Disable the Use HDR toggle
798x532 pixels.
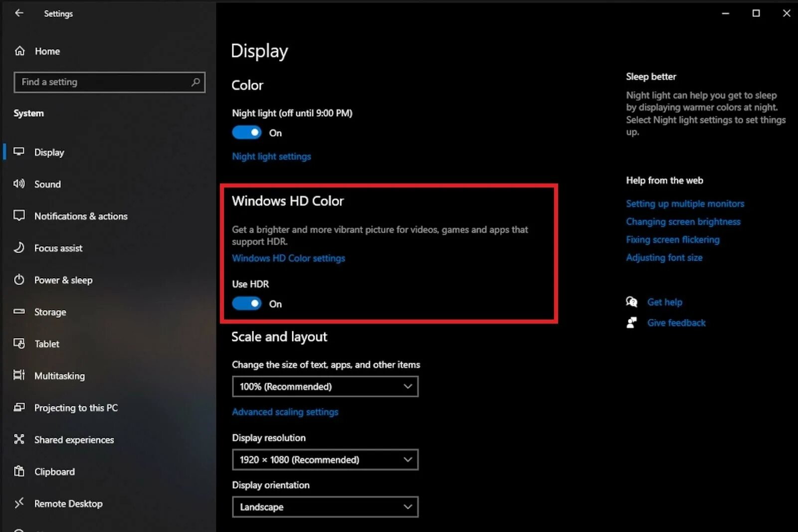click(246, 304)
